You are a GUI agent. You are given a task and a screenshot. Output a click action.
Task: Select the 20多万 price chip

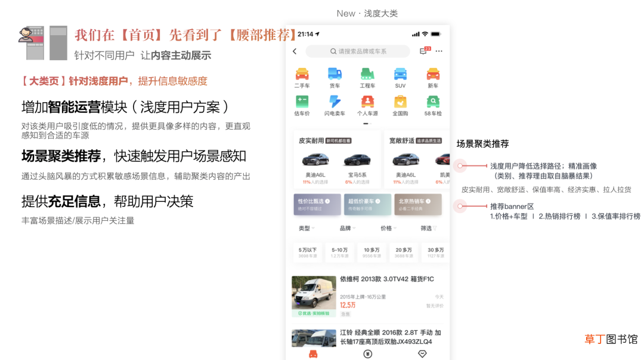point(404,252)
